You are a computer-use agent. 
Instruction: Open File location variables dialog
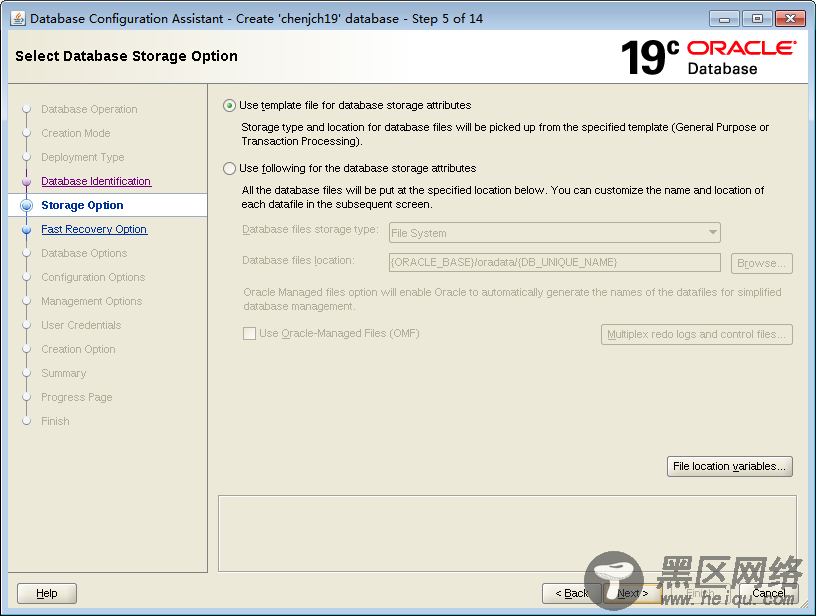[x=730, y=467]
